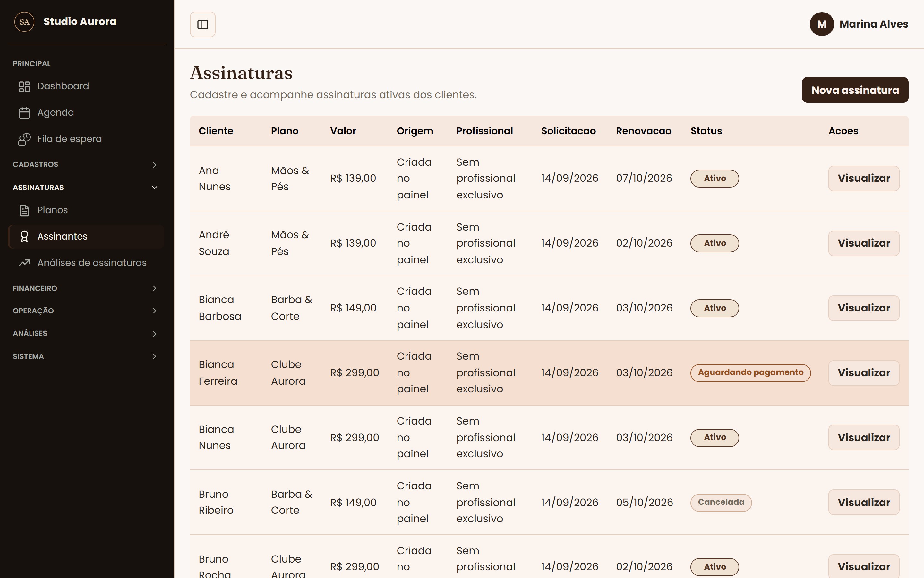
Task: Click the Agenda calendar icon
Action: tap(24, 113)
